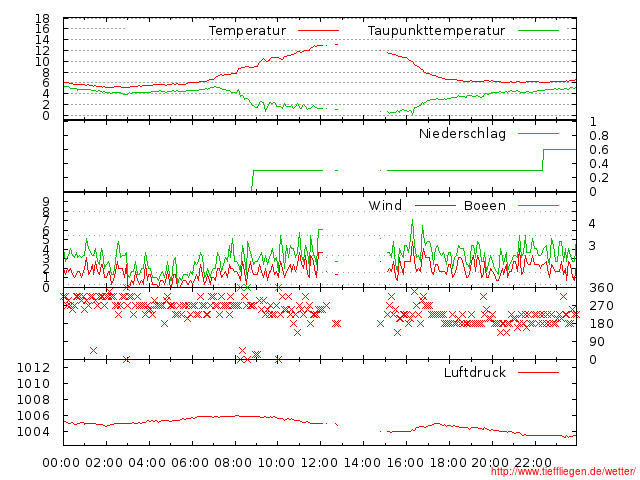Click the 180 wind direction axis value

coord(601,324)
